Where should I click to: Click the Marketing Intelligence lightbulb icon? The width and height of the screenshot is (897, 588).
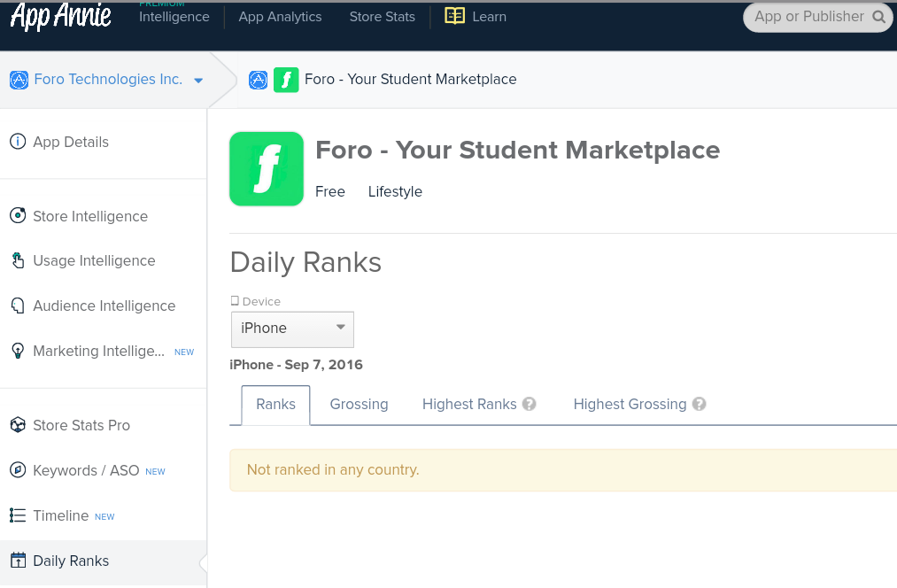[x=18, y=351]
